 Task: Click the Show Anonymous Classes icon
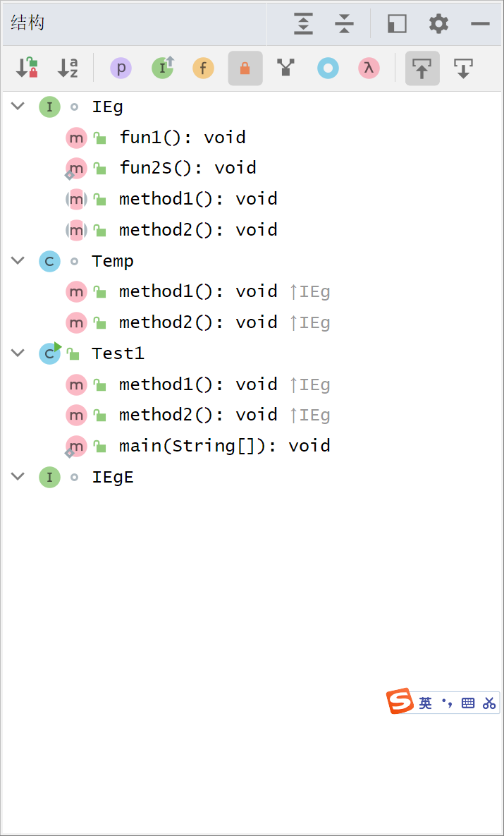point(328,68)
